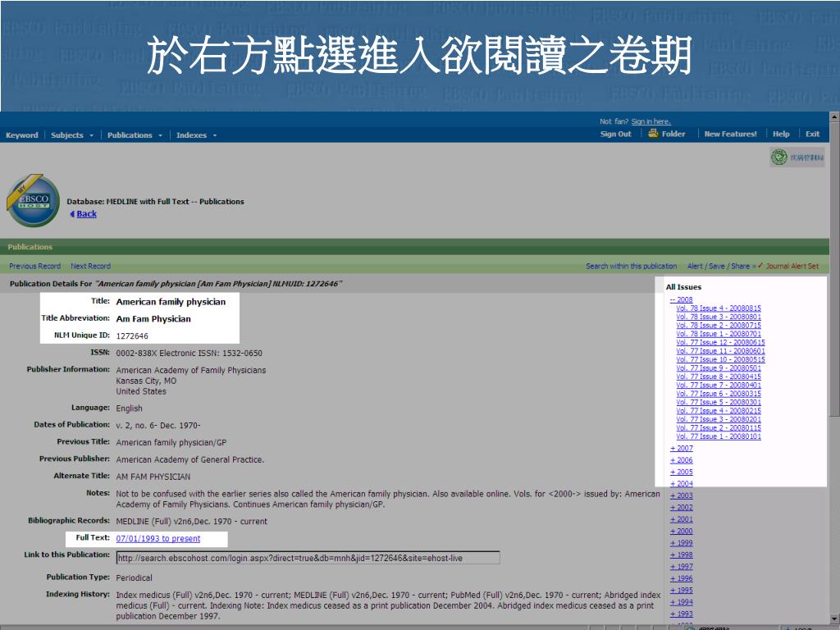Expand the 1996 issues
This screenshot has width=840, height=630.
(682, 578)
